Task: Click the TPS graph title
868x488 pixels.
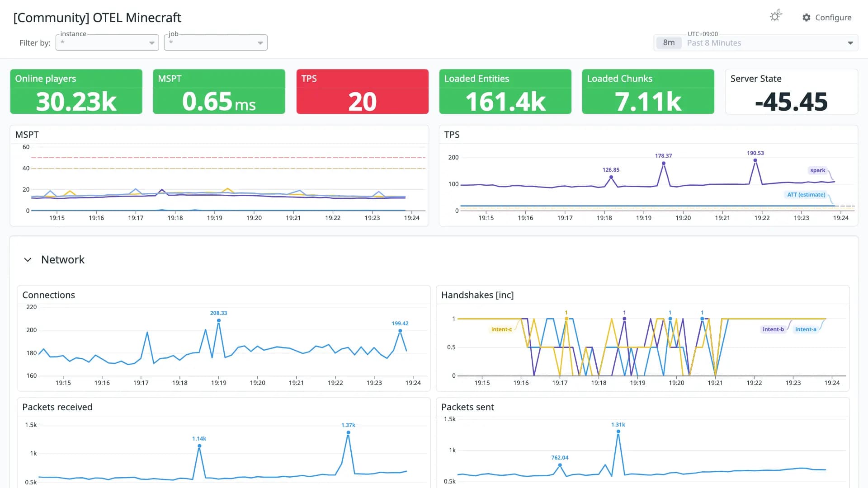Action: click(452, 135)
